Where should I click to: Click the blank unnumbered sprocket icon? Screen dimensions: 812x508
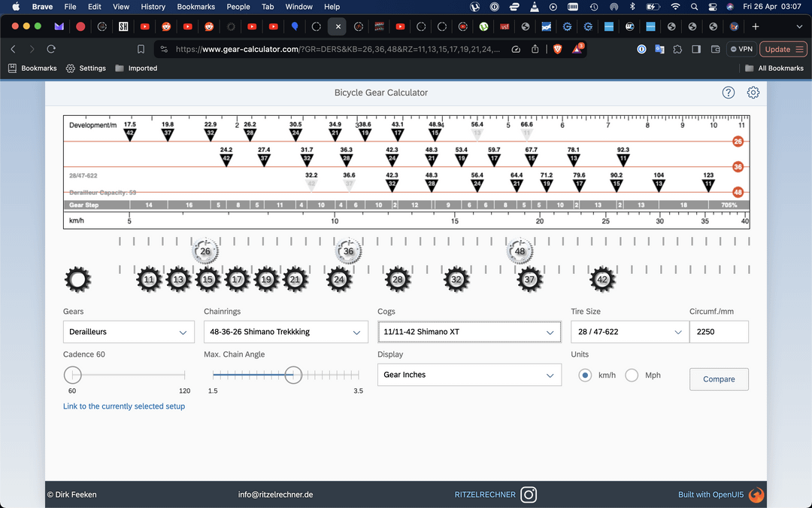pos(77,279)
